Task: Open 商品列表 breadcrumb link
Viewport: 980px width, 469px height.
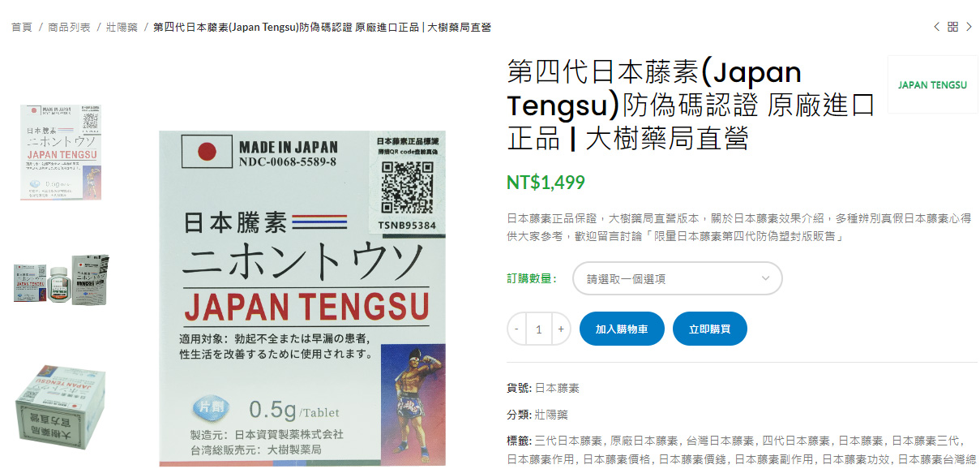Action: pyautogui.click(x=69, y=27)
